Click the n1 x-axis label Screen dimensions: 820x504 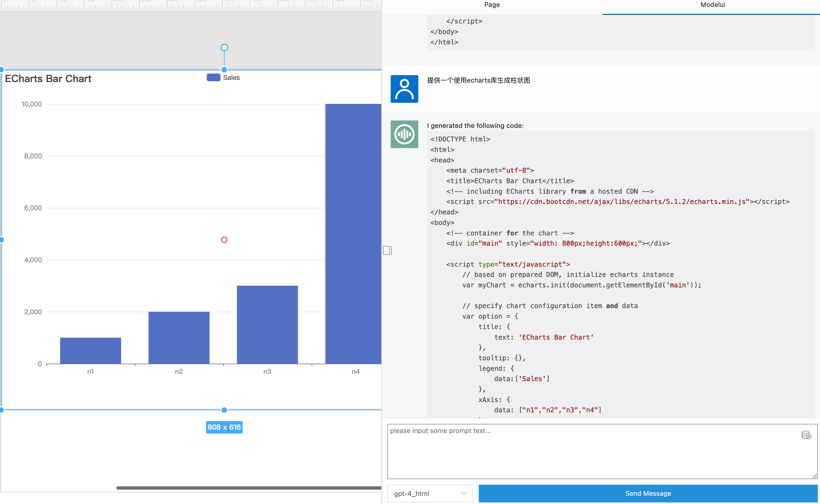[x=91, y=372]
